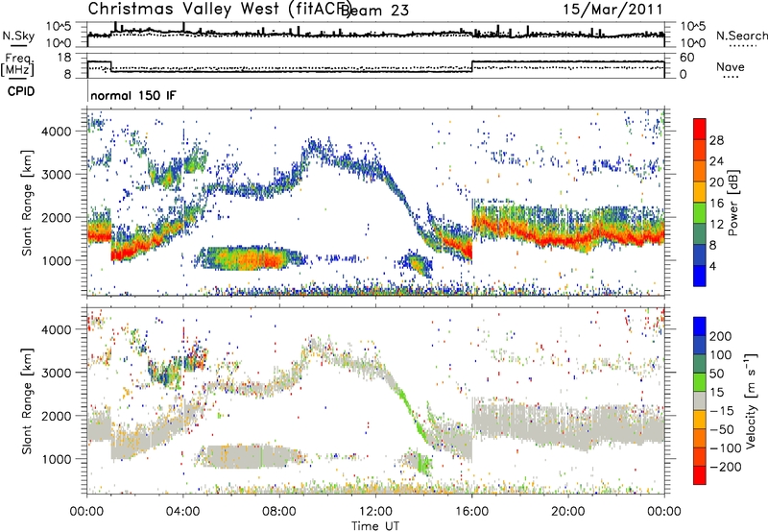Pick the blue velocity swatch above 200

[700, 326]
